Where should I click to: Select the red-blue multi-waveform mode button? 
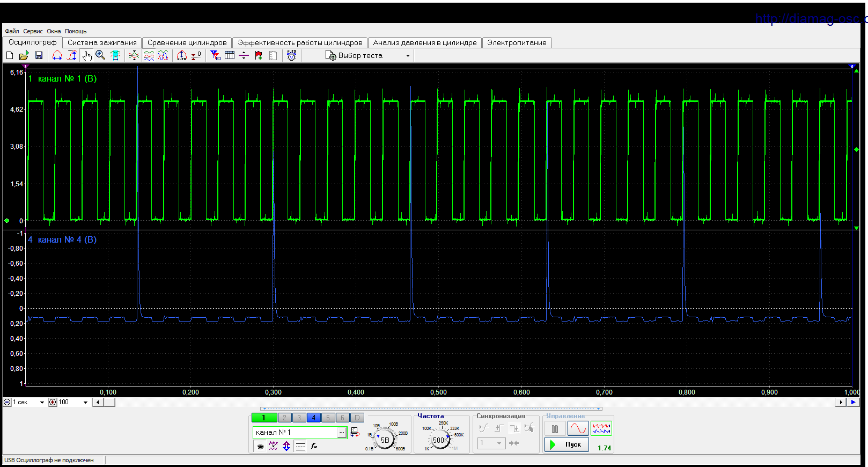pos(601,428)
